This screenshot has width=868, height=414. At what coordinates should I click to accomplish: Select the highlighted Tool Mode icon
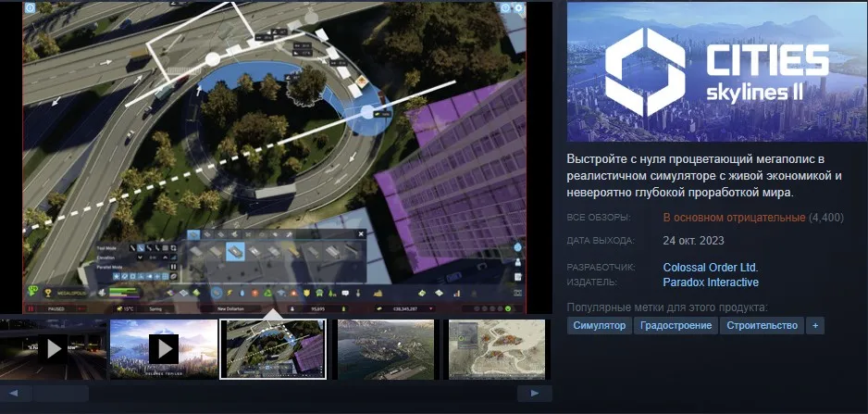[141, 247]
